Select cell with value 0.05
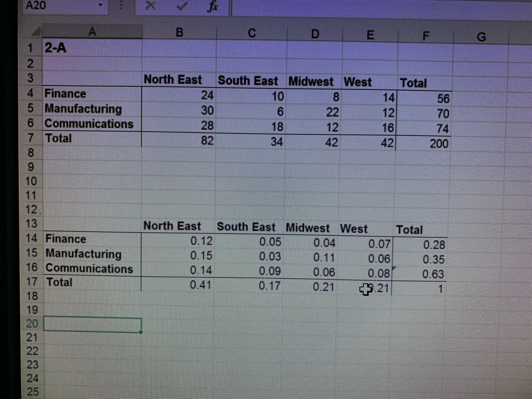 click(x=250, y=242)
